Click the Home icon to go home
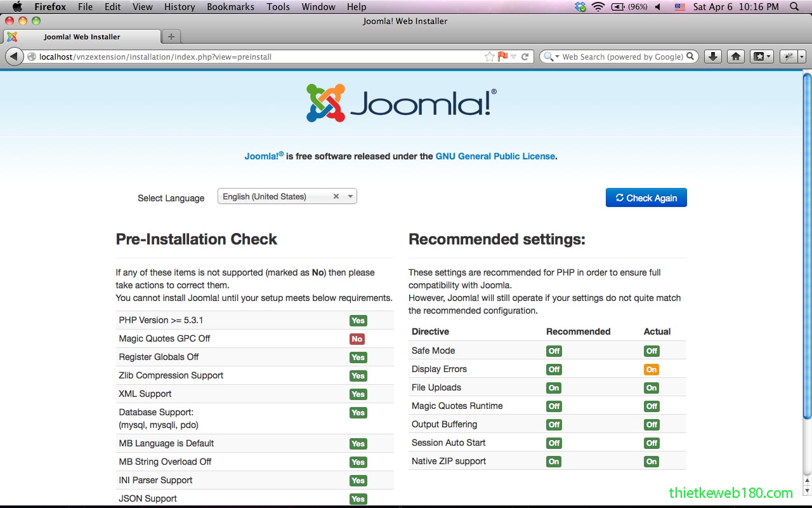 [735, 57]
